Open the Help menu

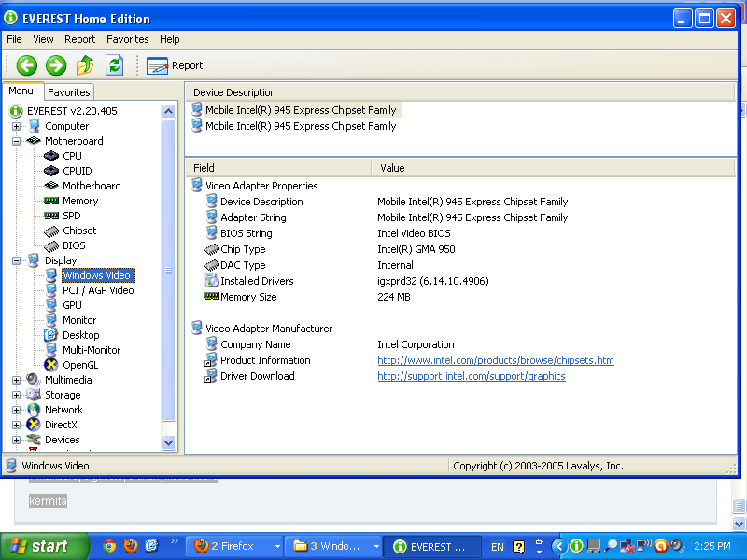[x=169, y=39]
